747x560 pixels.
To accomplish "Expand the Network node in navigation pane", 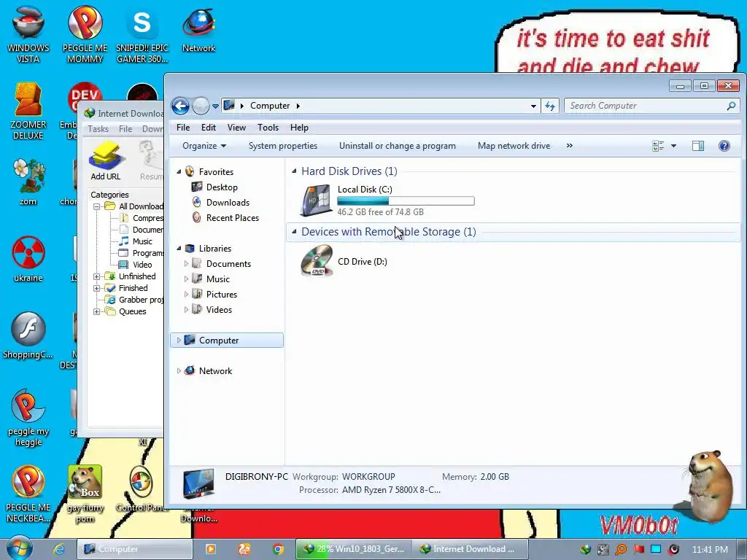I will point(179,371).
